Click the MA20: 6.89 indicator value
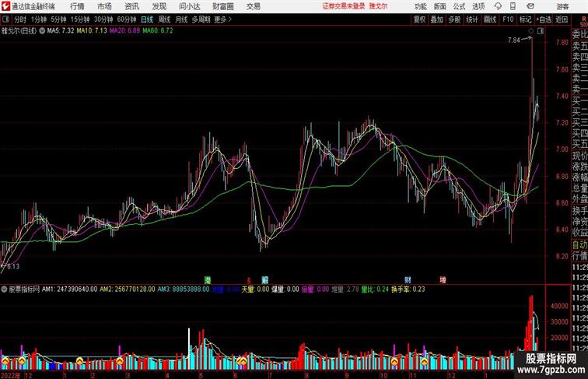 click(124, 31)
